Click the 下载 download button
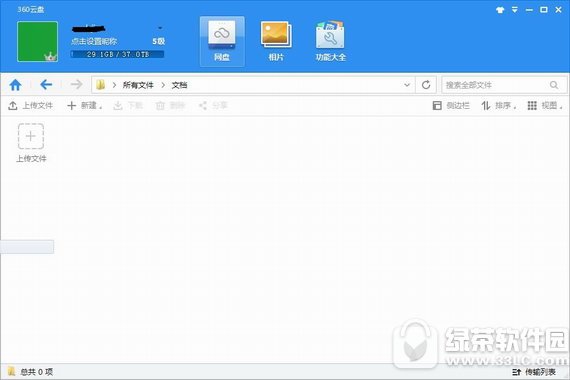 click(x=128, y=105)
